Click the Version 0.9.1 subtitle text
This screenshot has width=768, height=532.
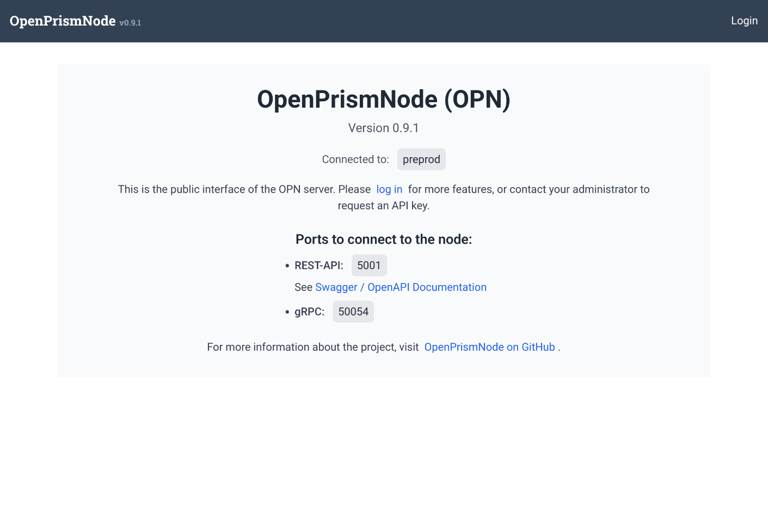(x=384, y=128)
